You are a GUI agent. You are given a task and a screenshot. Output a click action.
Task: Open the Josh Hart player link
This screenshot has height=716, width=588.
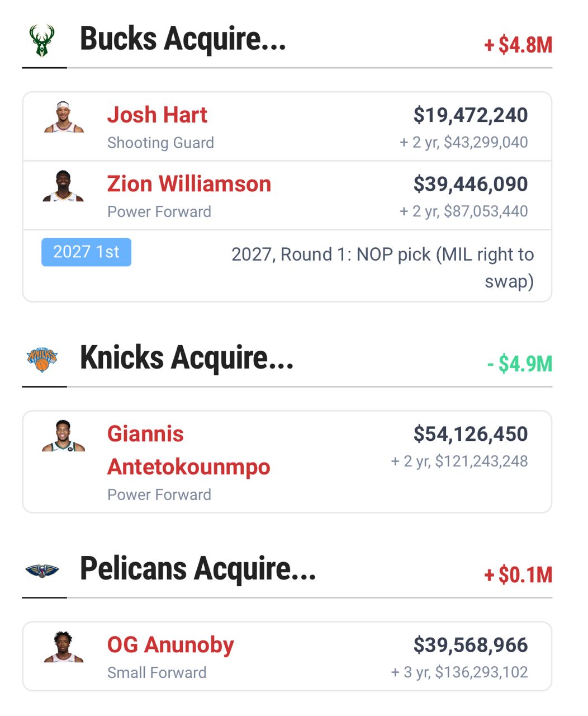(157, 115)
